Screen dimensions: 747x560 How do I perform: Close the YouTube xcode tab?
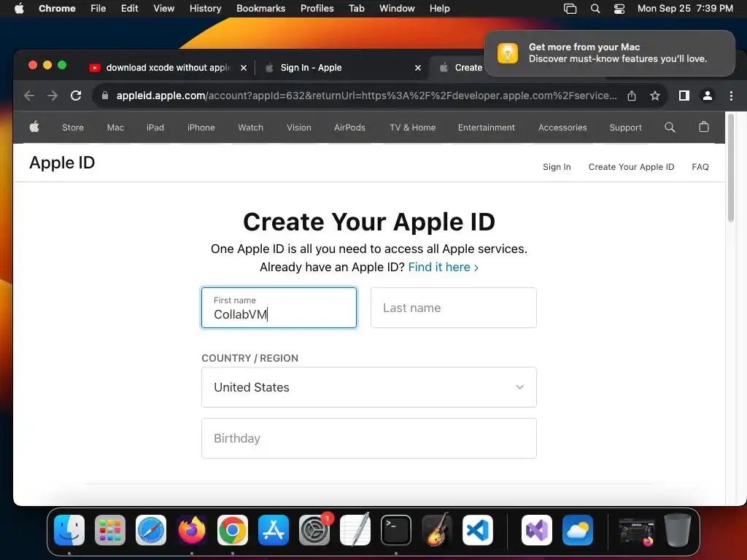click(x=244, y=68)
